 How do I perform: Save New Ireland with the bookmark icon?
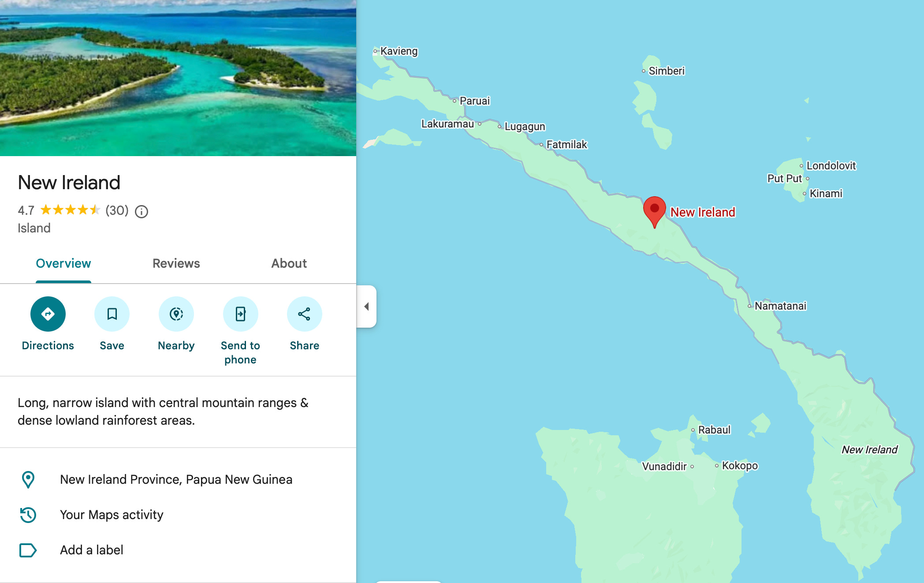112,314
